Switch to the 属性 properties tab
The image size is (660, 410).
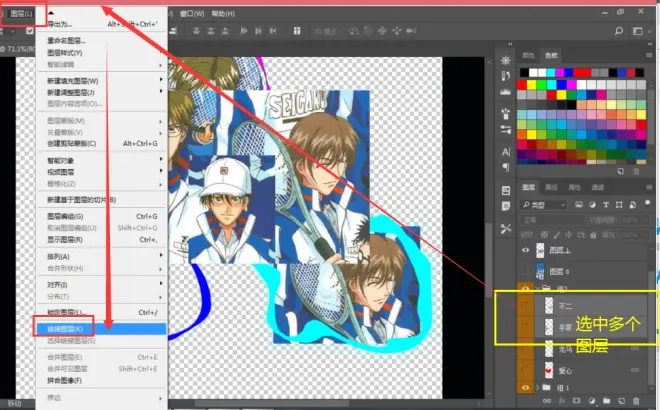(574, 187)
